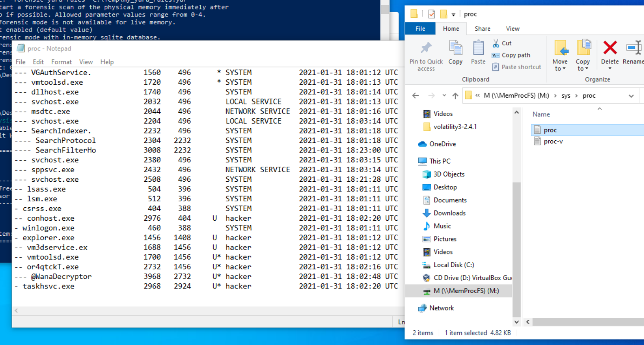Click Up one level arrow
The image size is (644, 345).
(x=455, y=96)
